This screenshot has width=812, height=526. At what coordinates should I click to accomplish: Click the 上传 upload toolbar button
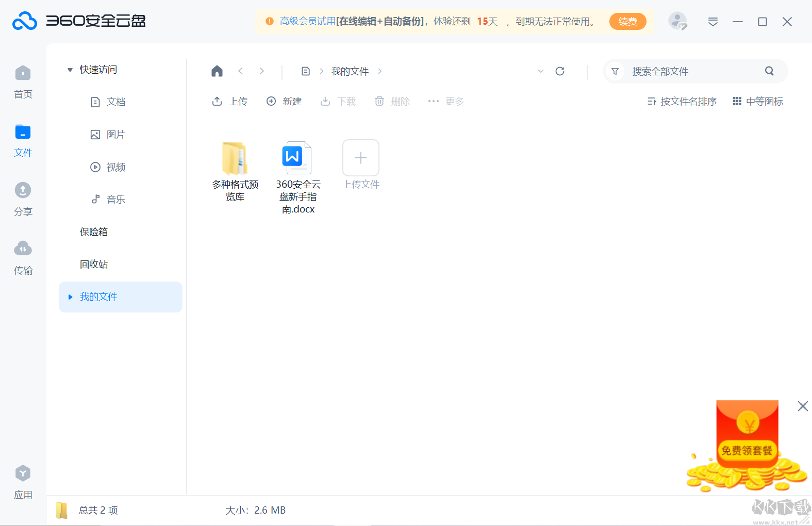[230, 102]
